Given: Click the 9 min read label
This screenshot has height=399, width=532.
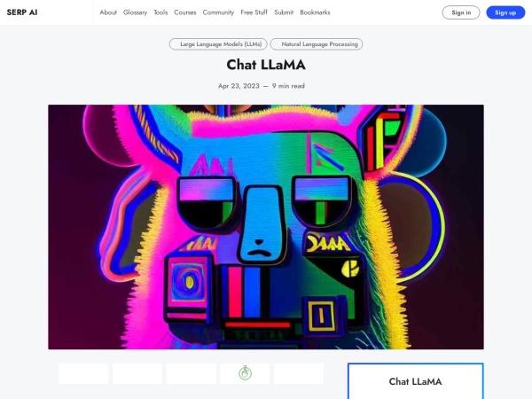Looking at the screenshot, I should (x=288, y=86).
